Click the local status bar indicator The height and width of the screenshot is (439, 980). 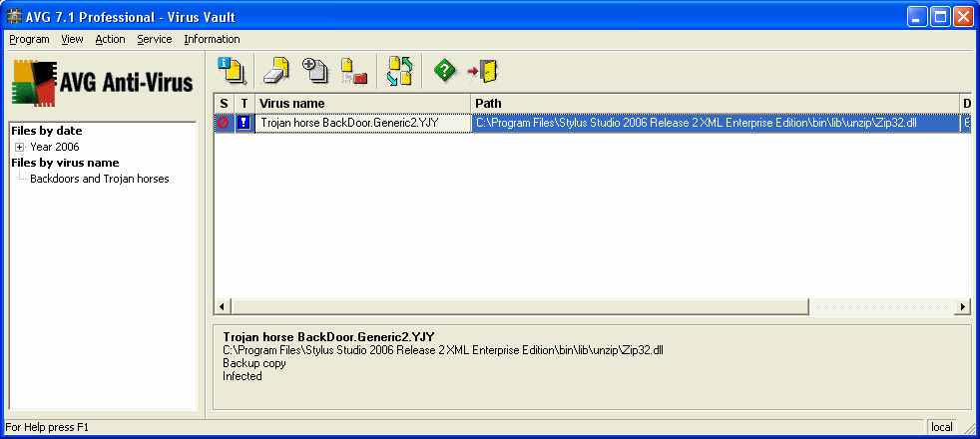click(942, 427)
